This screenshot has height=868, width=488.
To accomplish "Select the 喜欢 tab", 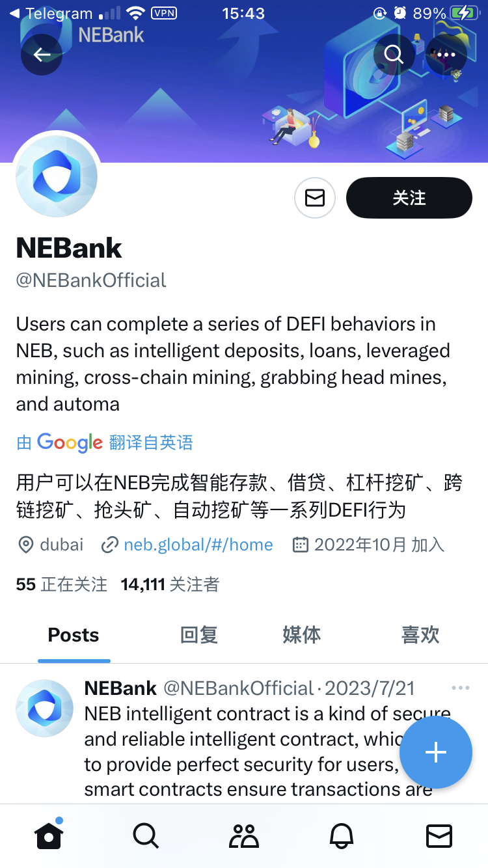I will click(420, 635).
